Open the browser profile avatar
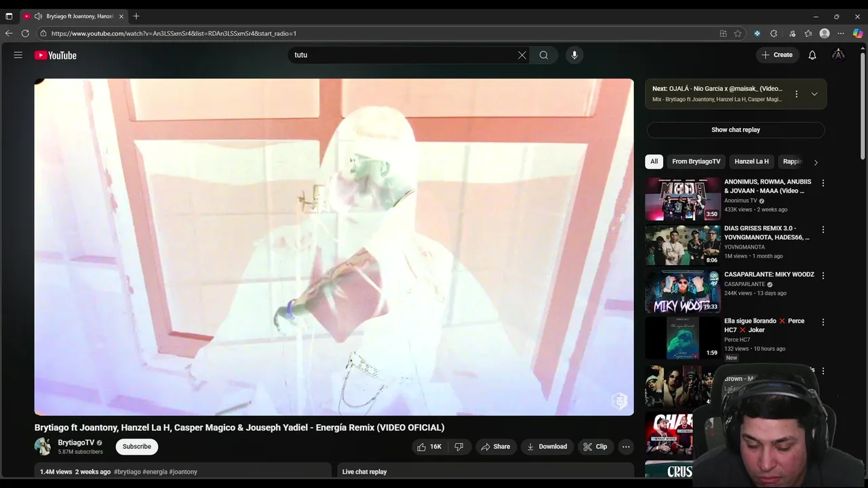 pos(825,33)
